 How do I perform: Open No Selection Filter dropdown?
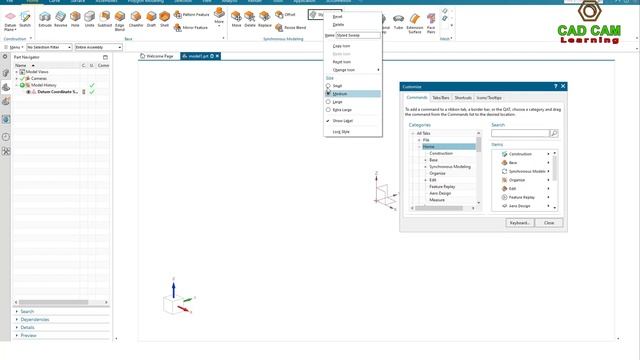click(x=49, y=47)
